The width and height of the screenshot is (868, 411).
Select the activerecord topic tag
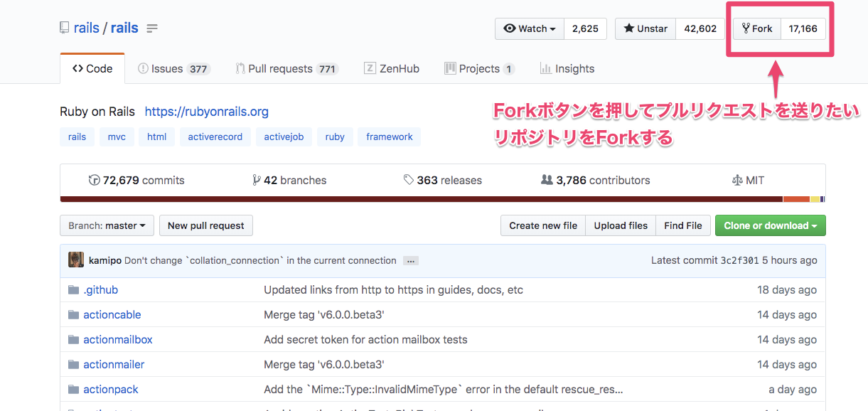[x=215, y=137]
